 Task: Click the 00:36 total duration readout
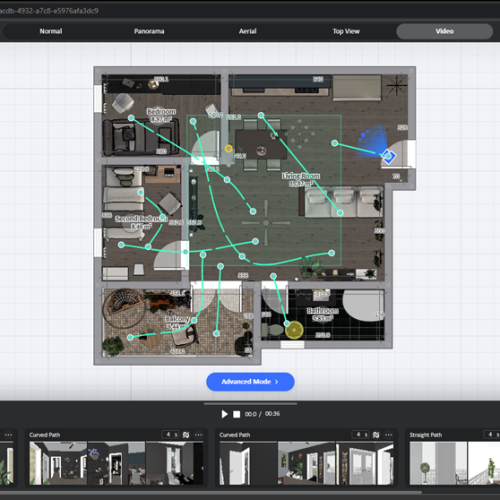272,414
